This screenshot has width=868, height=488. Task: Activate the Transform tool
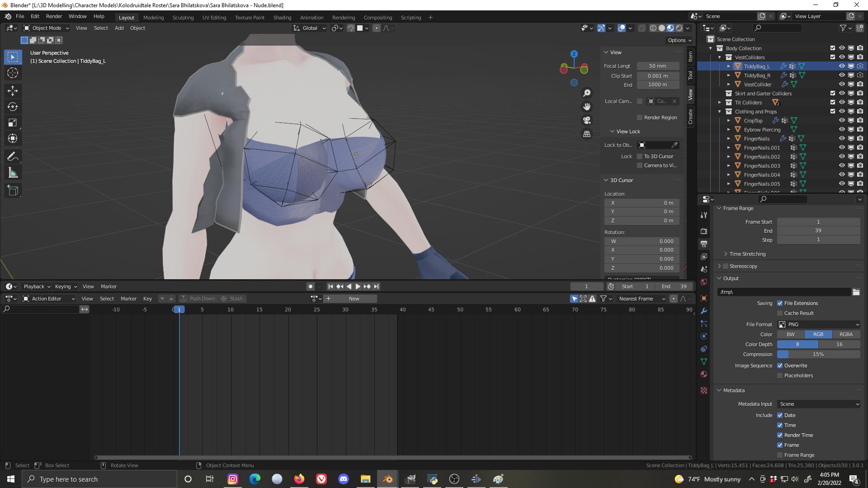pyautogui.click(x=13, y=138)
